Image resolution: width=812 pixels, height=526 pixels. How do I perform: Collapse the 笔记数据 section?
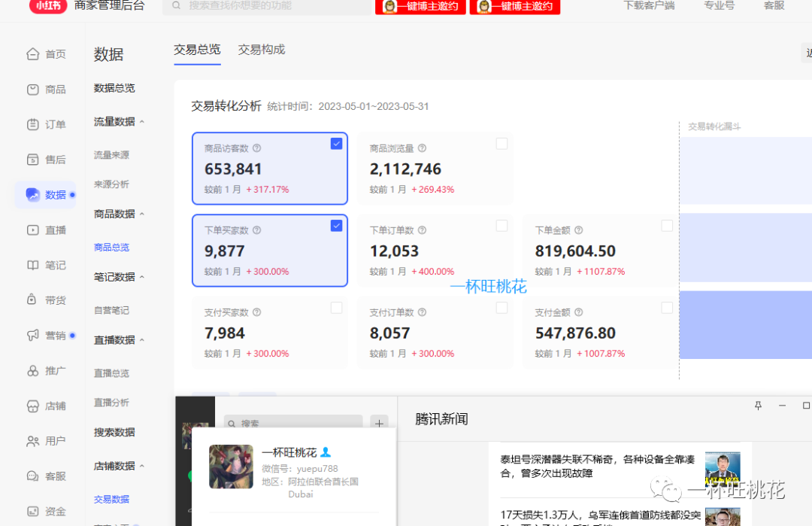click(x=142, y=277)
